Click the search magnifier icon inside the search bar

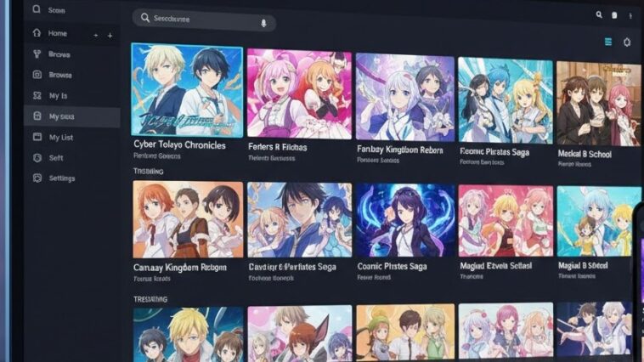(145, 18)
